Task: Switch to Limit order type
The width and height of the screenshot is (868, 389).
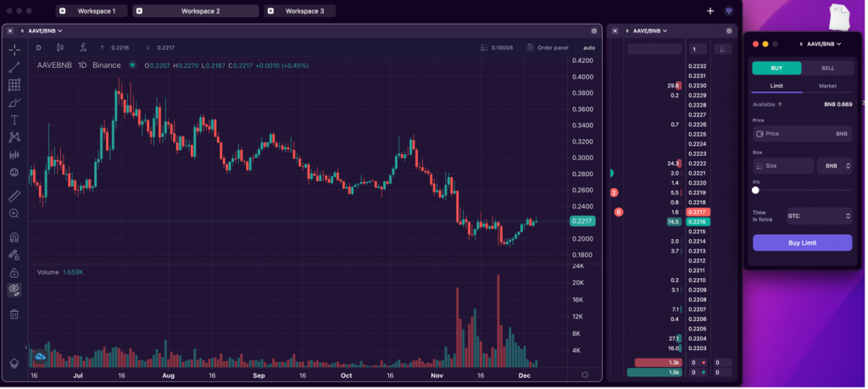Action: [776, 86]
